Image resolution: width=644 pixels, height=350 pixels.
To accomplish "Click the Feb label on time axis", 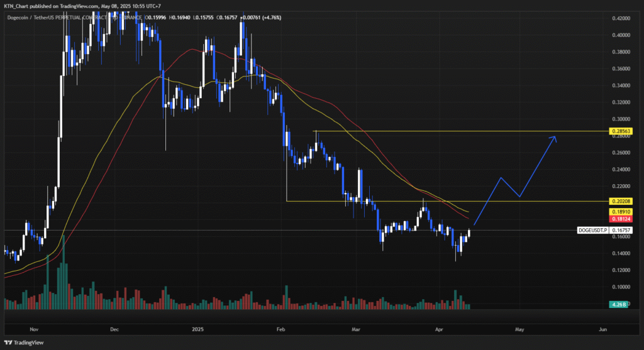I will tap(281, 329).
